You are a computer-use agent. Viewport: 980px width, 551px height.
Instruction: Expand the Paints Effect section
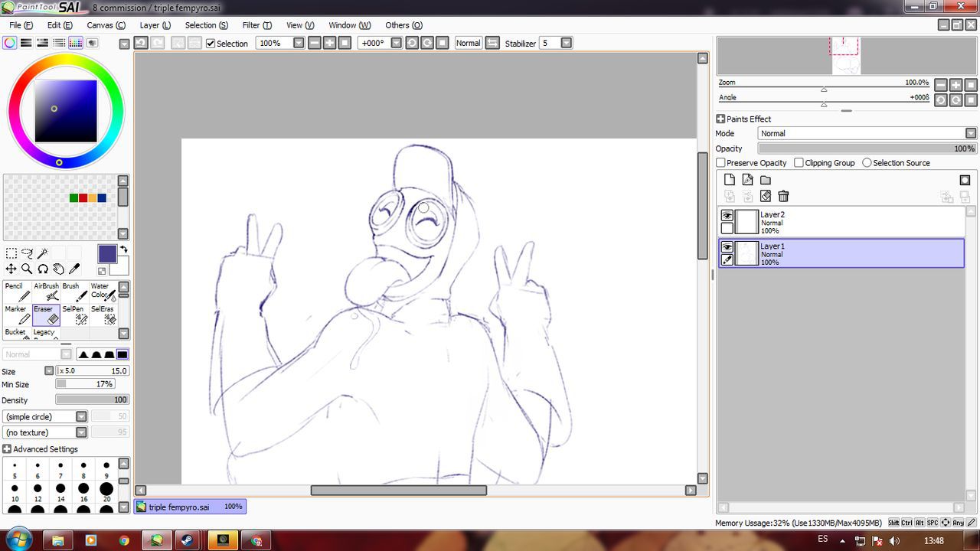point(720,119)
